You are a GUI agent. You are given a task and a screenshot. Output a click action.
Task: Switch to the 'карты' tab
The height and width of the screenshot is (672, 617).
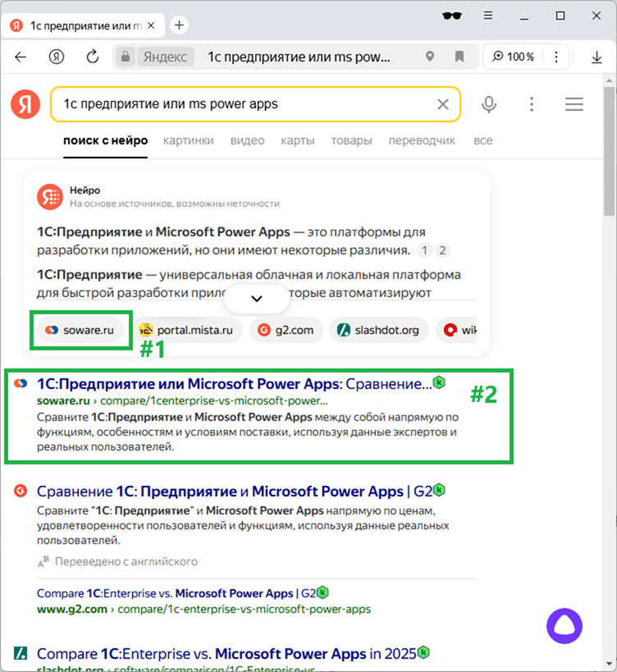[x=297, y=140]
